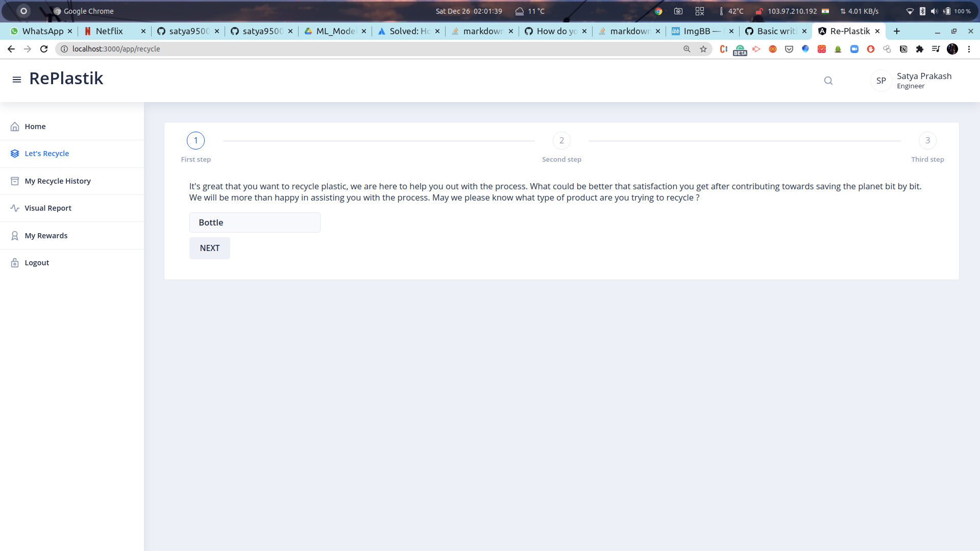The image size is (980, 551).
Task: Click the search magnifier icon in header
Action: (x=828, y=81)
